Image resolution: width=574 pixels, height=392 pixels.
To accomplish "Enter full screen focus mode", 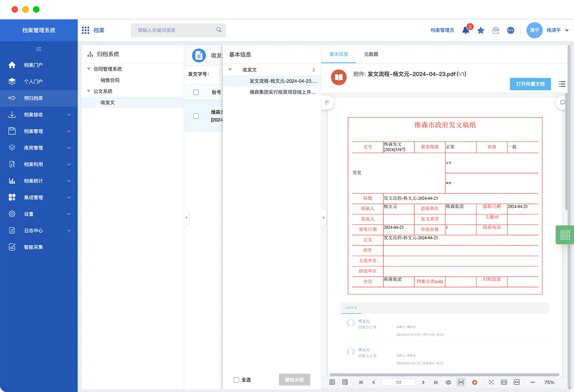I will click(x=491, y=382).
